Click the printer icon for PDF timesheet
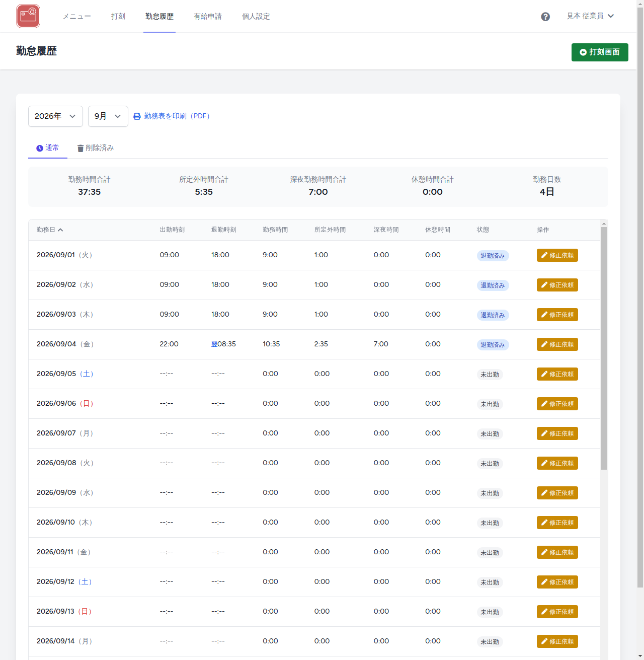Screen dimensions: 644x660 click(137, 116)
